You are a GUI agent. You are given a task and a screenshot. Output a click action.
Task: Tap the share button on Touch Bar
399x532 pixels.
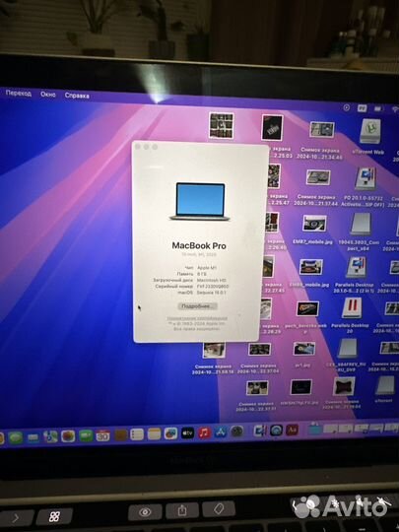pos(182,510)
